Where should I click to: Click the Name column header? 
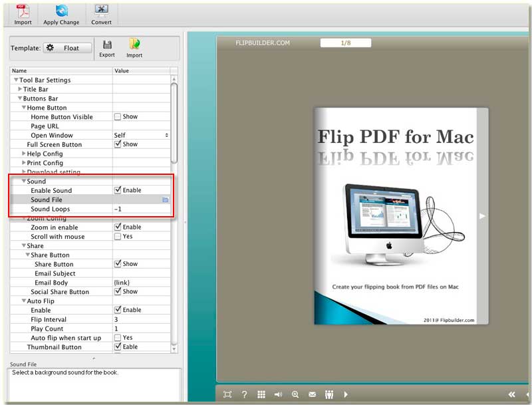pyautogui.click(x=61, y=70)
